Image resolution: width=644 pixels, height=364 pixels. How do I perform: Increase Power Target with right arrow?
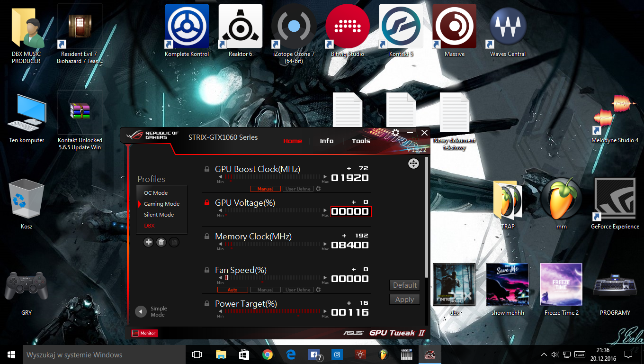coord(325,312)
